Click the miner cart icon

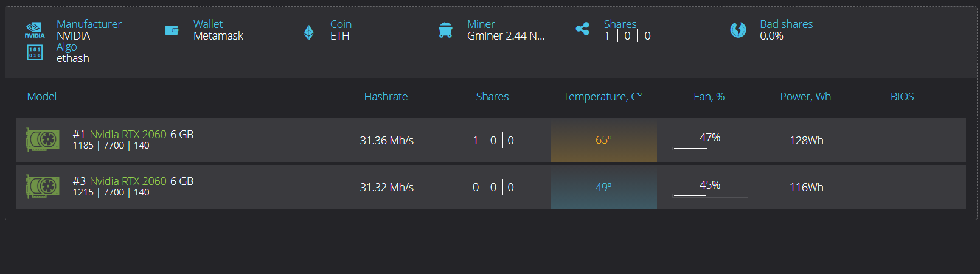point(445,30)
